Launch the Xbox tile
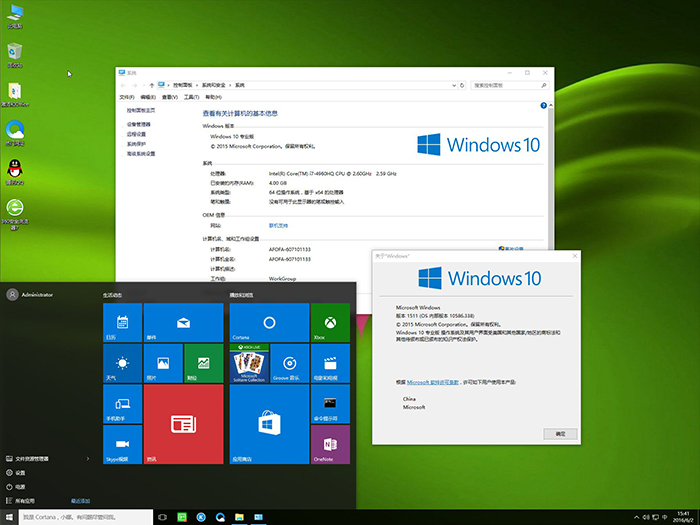The image size is (700, 525). pyautogui.click(x=331, y=324)
